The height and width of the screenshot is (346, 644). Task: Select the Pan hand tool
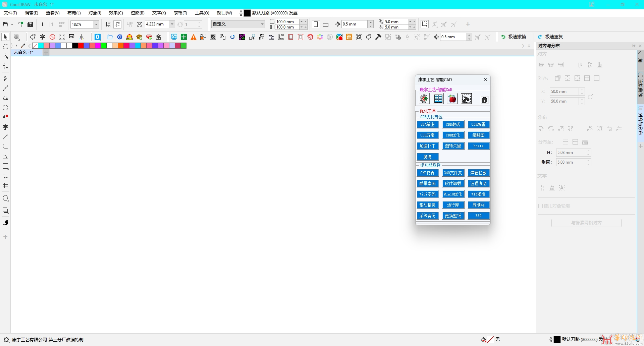click(5, 47)
